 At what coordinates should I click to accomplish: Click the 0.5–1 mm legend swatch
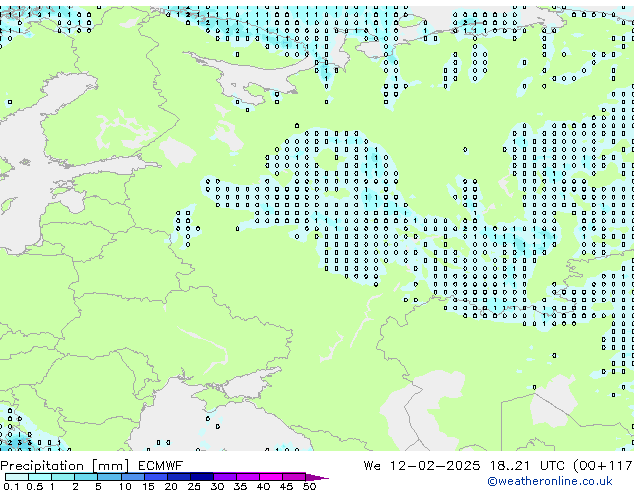[x=40, y=477]
